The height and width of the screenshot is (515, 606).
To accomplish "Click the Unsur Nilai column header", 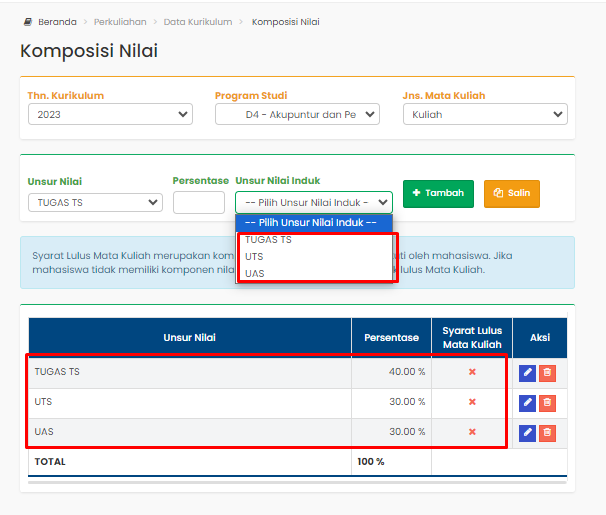I will 189,338.
